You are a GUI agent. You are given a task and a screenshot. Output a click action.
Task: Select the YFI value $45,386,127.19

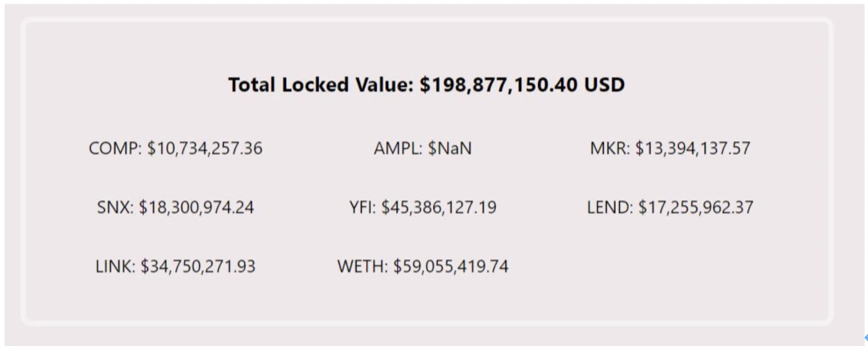(439, 207)
